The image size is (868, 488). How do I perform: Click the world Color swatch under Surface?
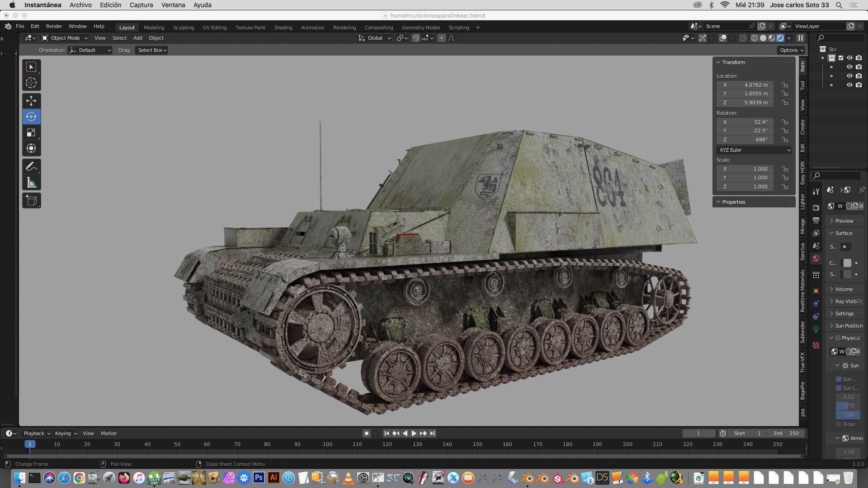(847, 263)
